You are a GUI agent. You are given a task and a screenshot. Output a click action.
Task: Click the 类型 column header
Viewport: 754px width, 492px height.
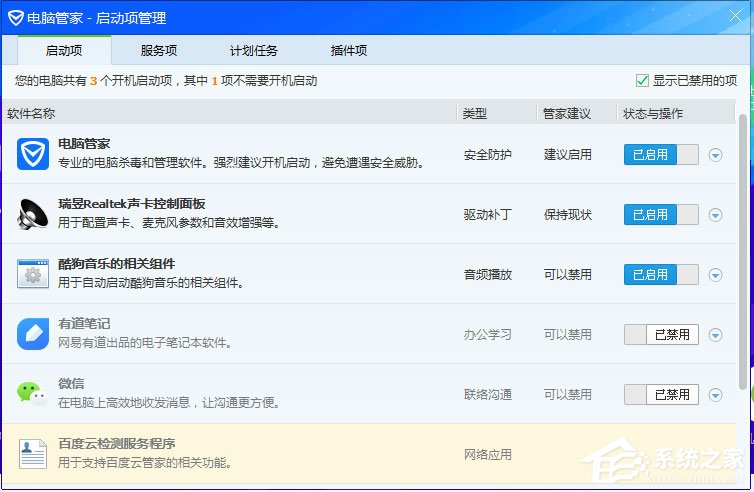tap(497, 114)
